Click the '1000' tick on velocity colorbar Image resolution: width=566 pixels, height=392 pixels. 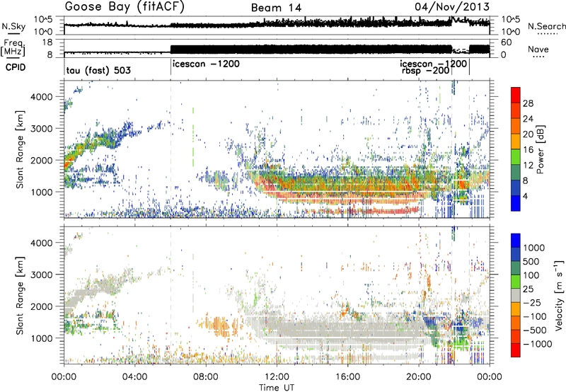534,248
